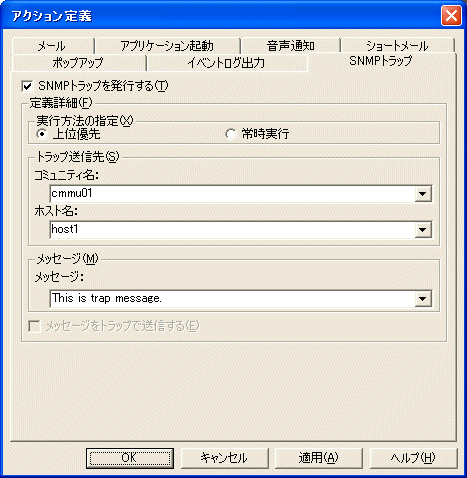Image resolution: width=467 pixels, height=478 pixels.
Task: Switch to the イベントログ出力 tab
Action: point(226,63)
